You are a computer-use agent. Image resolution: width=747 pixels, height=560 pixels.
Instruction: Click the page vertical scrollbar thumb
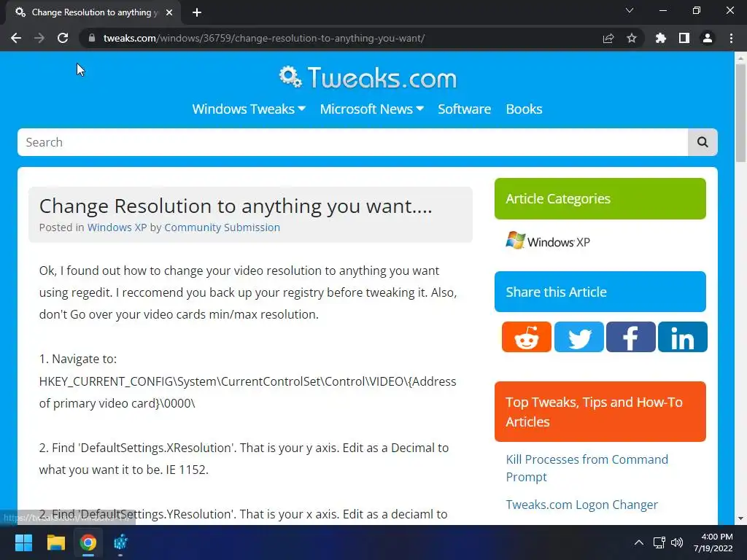pos(740,113)
